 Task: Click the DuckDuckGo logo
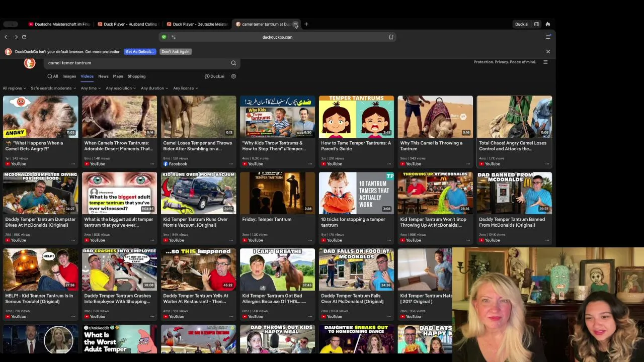(x=30, y=63)
